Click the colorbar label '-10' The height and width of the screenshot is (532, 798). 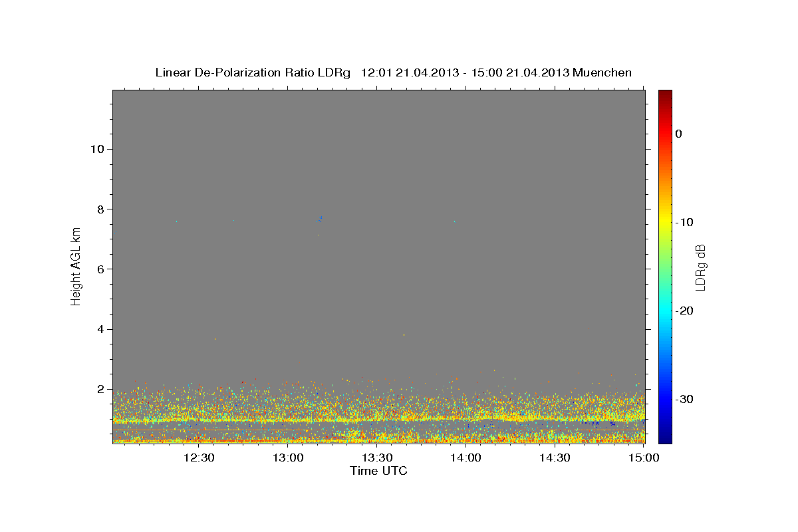tap(684, 222)
